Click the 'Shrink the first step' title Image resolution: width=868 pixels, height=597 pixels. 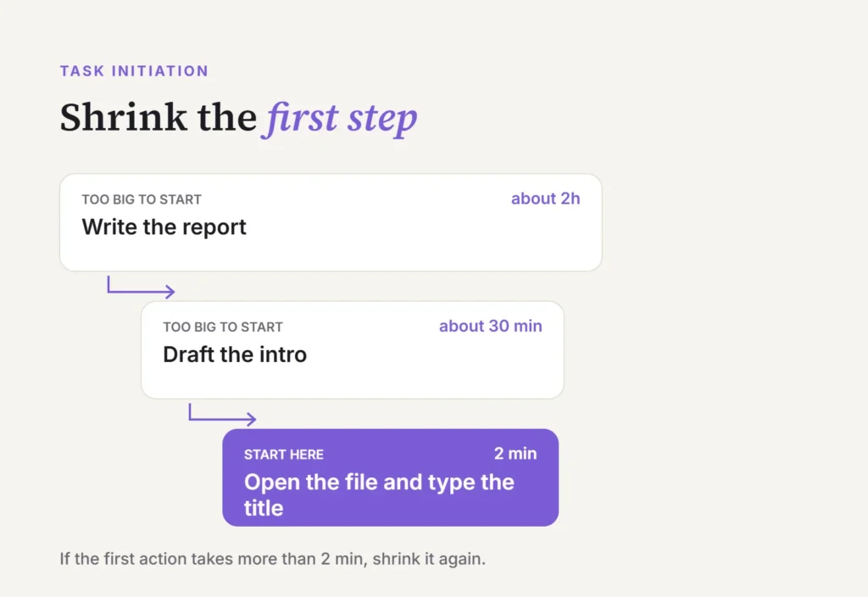tap(238, 117)
